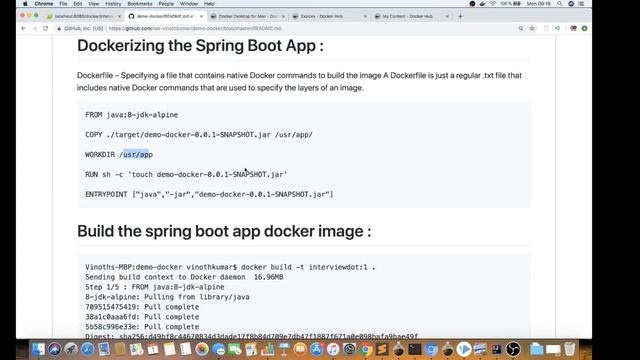The height and width of the screenshot is (360, 640).
Task: Click the 'docker build -t interviewdot:1 .' command
Action: tap(308, 267)
